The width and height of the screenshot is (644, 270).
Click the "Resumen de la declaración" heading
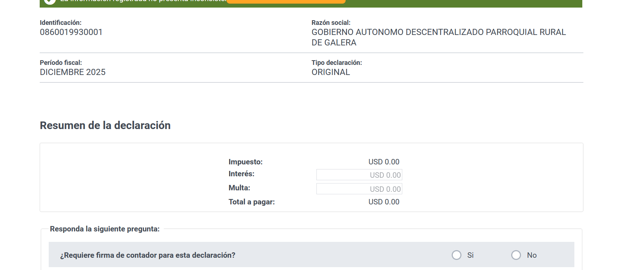click(105, 125)
